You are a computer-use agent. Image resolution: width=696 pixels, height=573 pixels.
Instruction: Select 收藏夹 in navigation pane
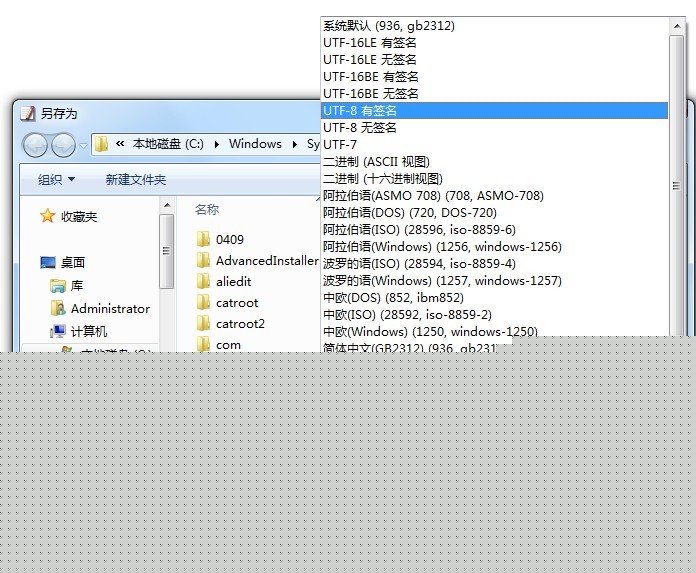[x=79, y=217]
